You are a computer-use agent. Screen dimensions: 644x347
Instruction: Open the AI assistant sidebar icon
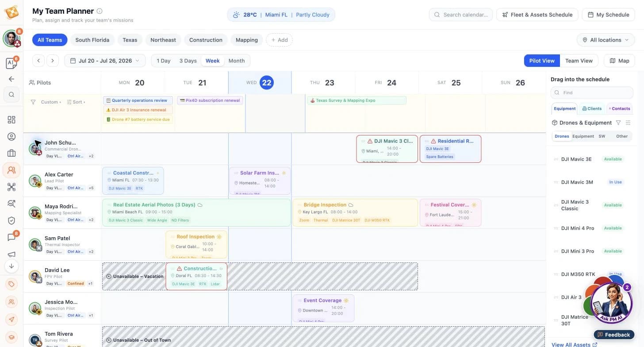point(11,63)
